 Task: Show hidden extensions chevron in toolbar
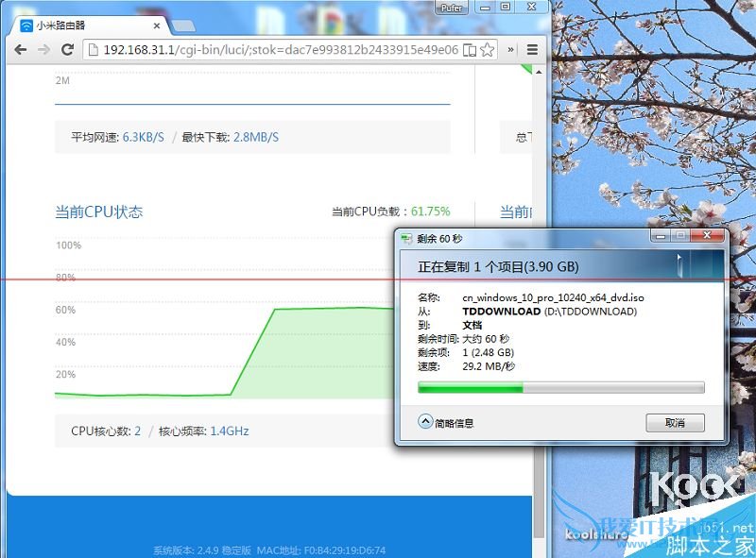click(510, 50)
